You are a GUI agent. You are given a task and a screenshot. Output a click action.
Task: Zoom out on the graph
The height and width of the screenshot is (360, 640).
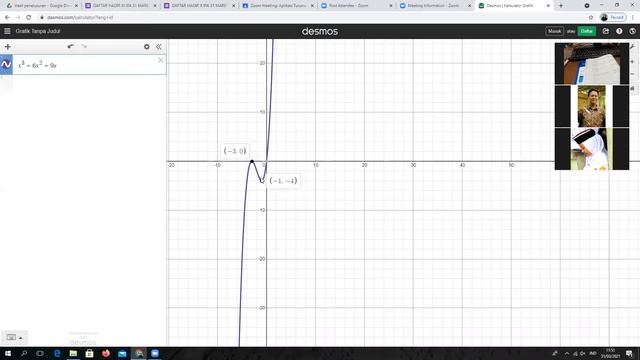pos(633,74)
